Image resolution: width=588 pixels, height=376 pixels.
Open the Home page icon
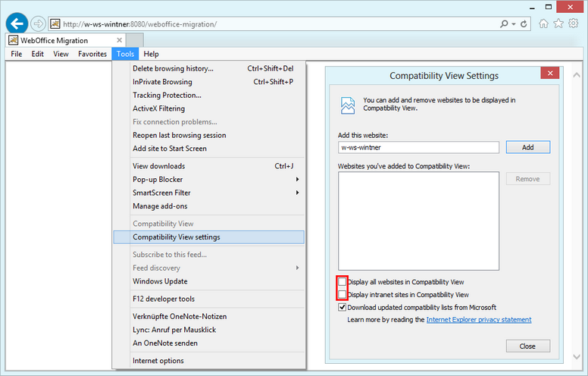[x=543, y=23]
